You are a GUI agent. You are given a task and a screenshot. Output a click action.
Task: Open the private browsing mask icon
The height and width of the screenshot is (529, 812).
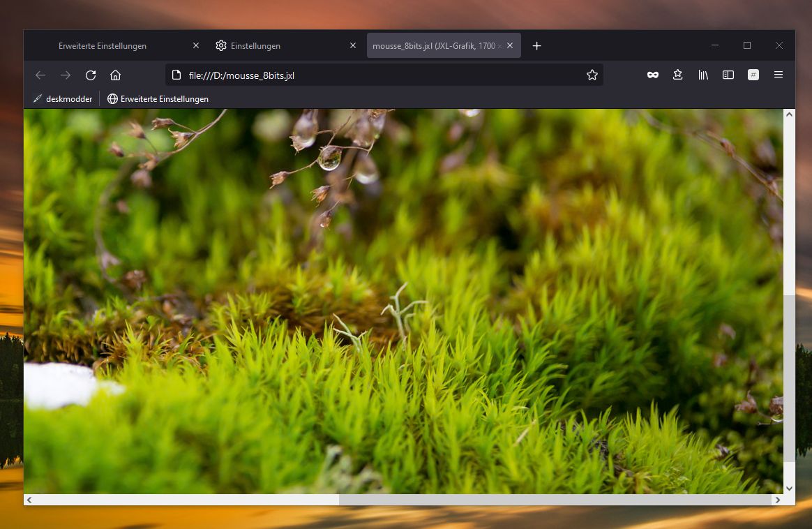coord(653,75)
